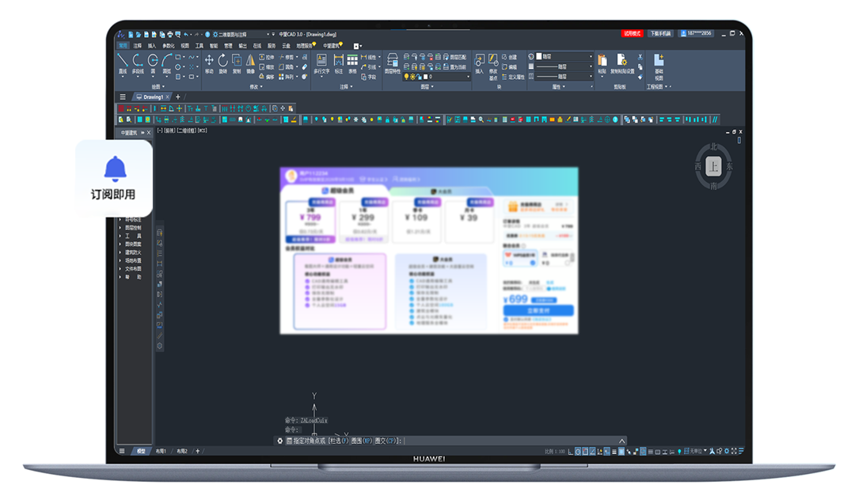Click the red 试用模式 button
855x504 pixels.
click(x=633, y=34)
